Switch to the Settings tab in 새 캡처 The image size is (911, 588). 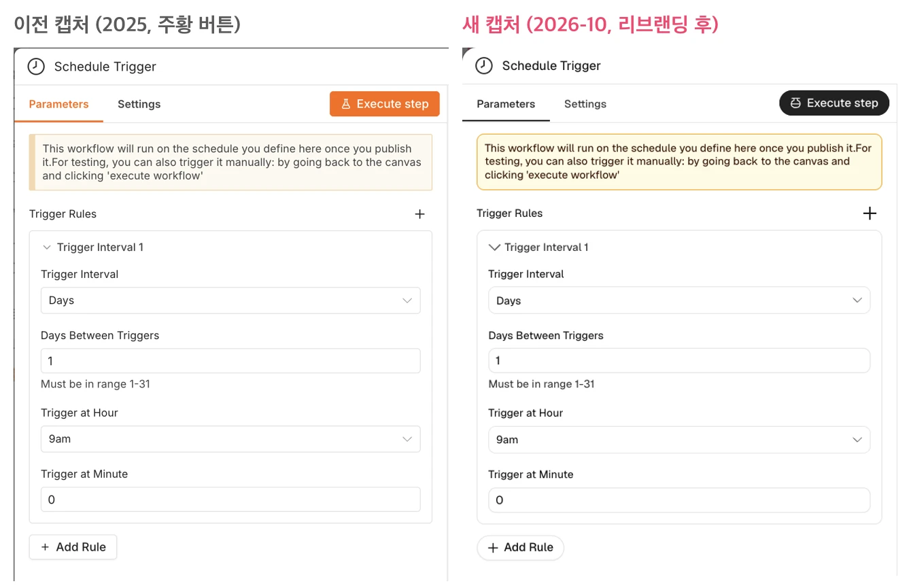[585, 104]
